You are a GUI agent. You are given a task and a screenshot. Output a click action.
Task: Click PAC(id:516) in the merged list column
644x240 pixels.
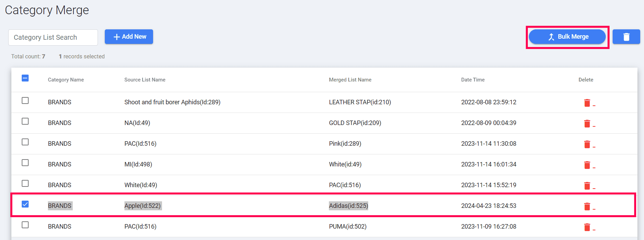pos(345,185)
